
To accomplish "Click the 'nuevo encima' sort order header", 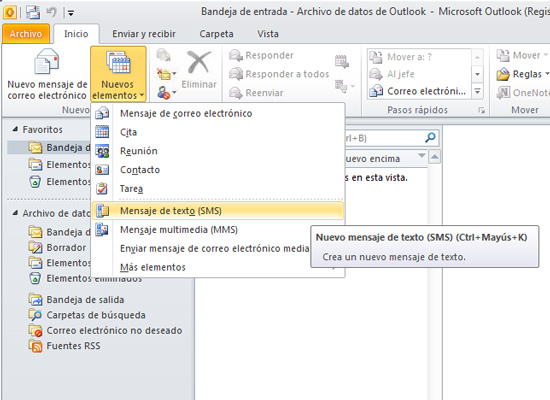I will point(374,159).
